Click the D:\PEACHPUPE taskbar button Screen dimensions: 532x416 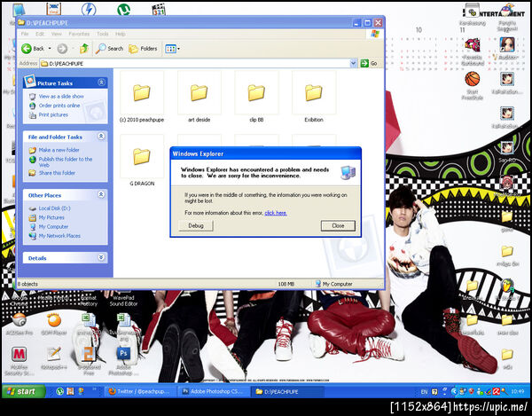click(287, 391)
